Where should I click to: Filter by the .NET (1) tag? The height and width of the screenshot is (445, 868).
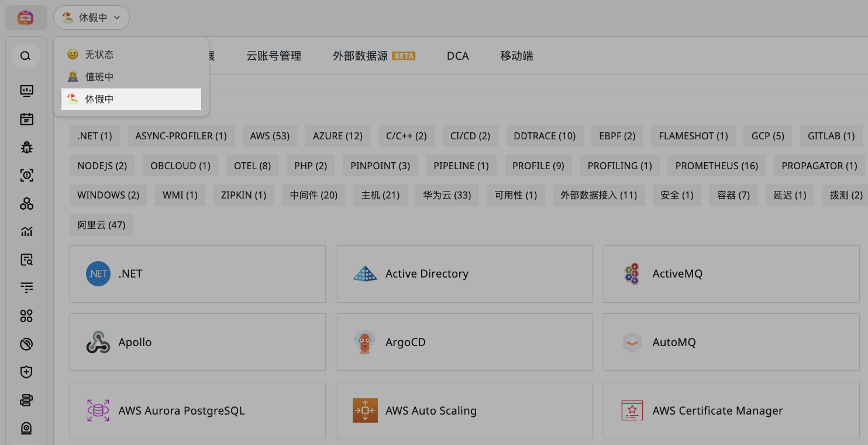[95, 136]
